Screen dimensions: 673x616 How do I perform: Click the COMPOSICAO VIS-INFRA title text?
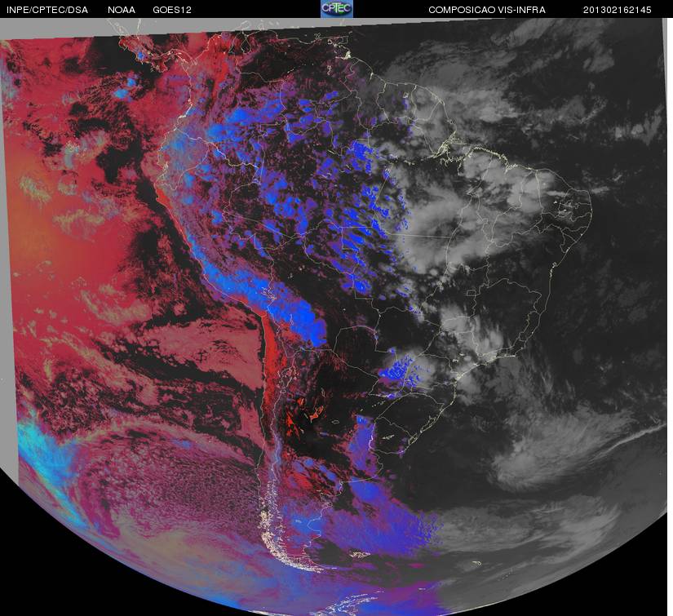pyautogui.click(x=487, y=10)
